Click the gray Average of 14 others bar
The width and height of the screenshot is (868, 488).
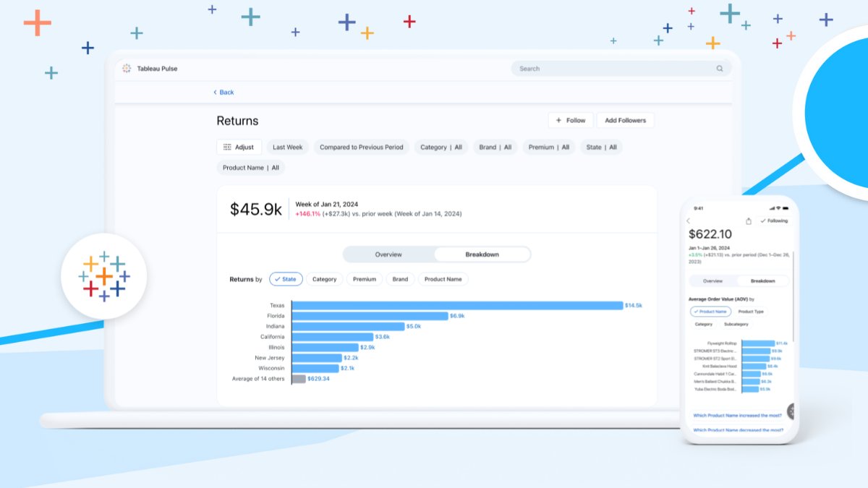point(299,379)
